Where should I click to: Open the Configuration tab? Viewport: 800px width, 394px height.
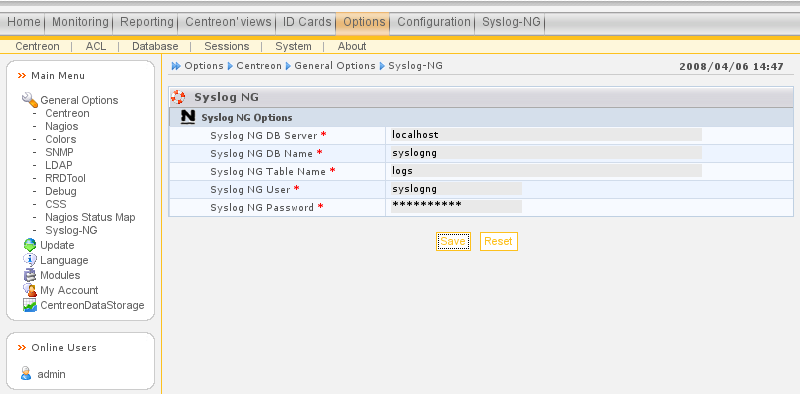[x=434, y=22]
